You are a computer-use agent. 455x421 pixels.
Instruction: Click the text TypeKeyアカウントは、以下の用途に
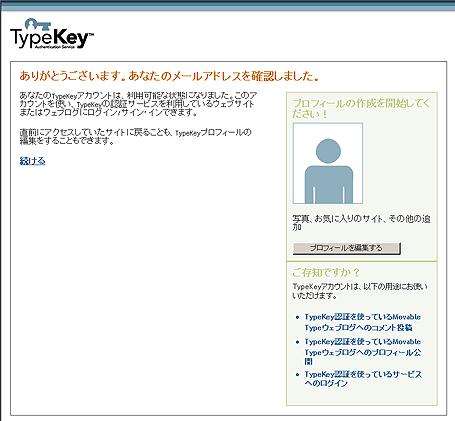pos(360,291)
